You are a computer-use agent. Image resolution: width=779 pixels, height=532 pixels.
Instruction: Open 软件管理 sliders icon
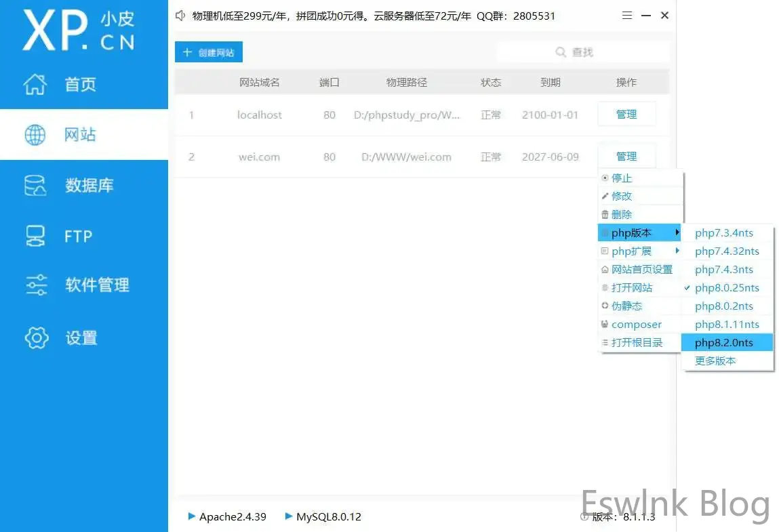(37, 285)
